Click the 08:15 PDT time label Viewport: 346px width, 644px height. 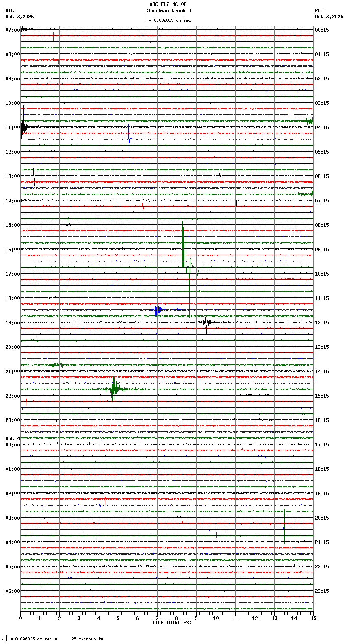[322, 225]
